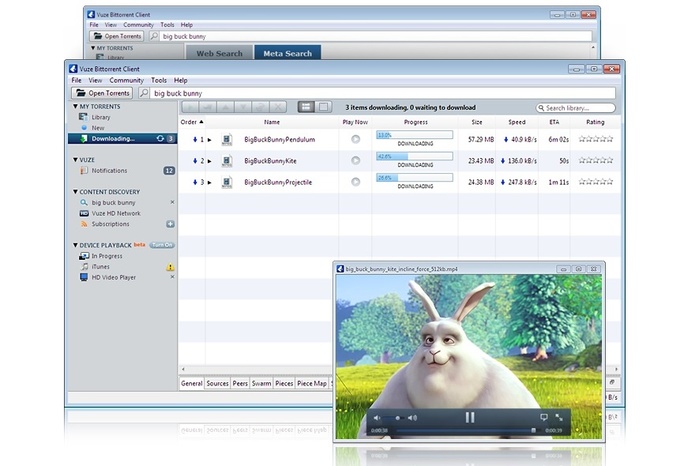Click BigBuckBunnyKite progress bar
Viewport: 699px width, 466px height.
(415, 157)
